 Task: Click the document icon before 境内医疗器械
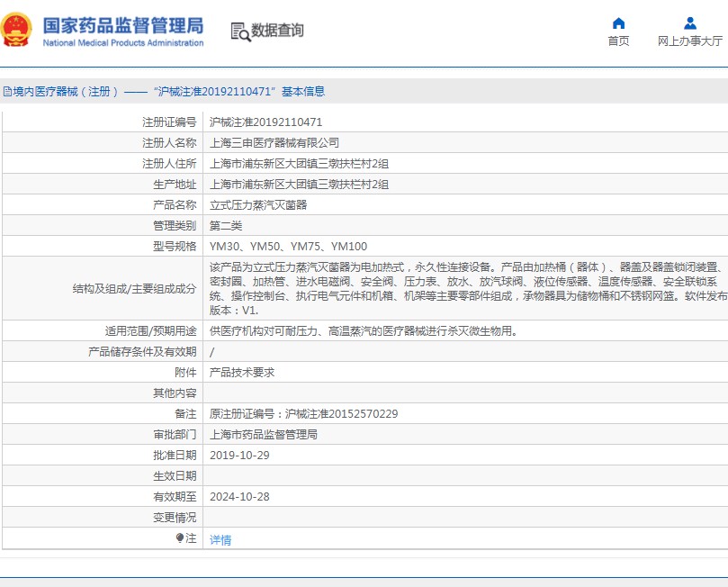(7, 92)
